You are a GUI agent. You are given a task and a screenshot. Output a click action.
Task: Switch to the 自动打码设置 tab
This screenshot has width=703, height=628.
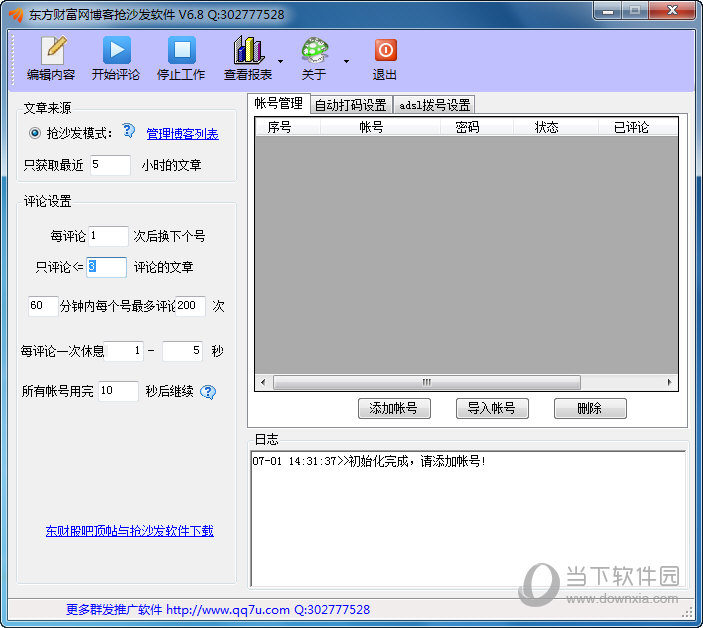[350, 105]
